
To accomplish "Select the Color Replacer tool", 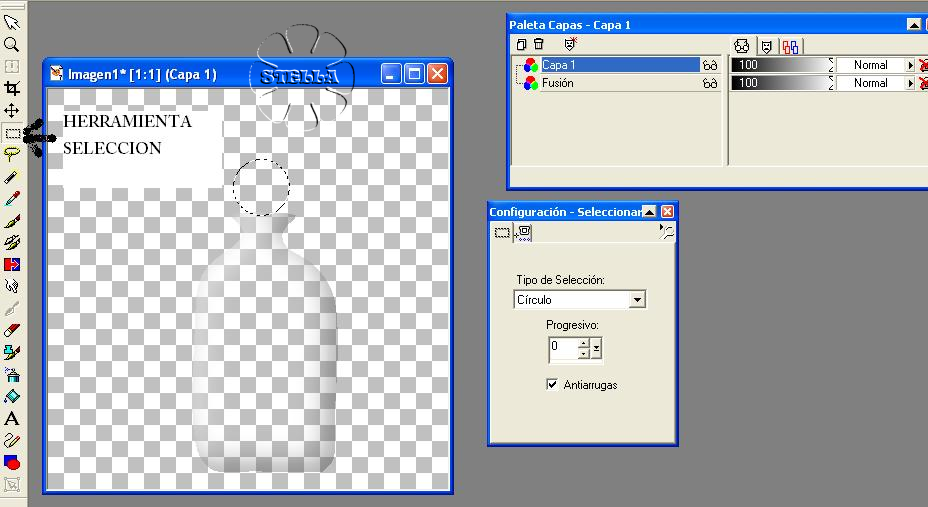I will point(12,264).
